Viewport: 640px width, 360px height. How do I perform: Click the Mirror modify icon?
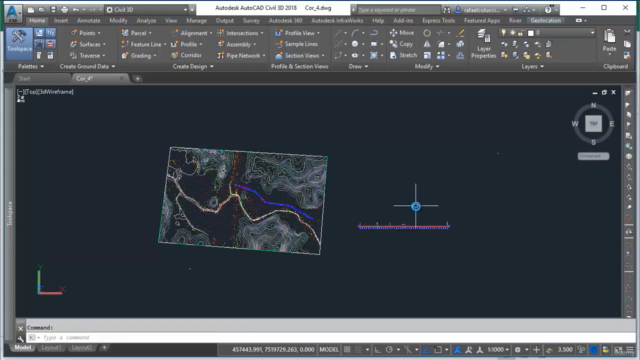[427, 44]
